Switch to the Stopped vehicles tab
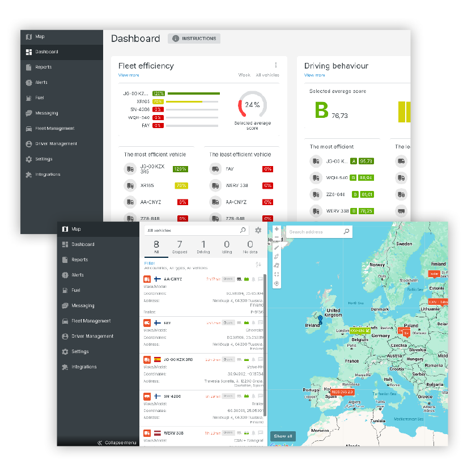The width and height of the screenshot is (476, 476). coord(180,246)
